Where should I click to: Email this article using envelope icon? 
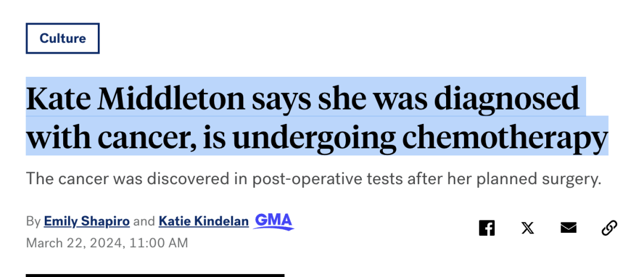click(x=568, y=228)
